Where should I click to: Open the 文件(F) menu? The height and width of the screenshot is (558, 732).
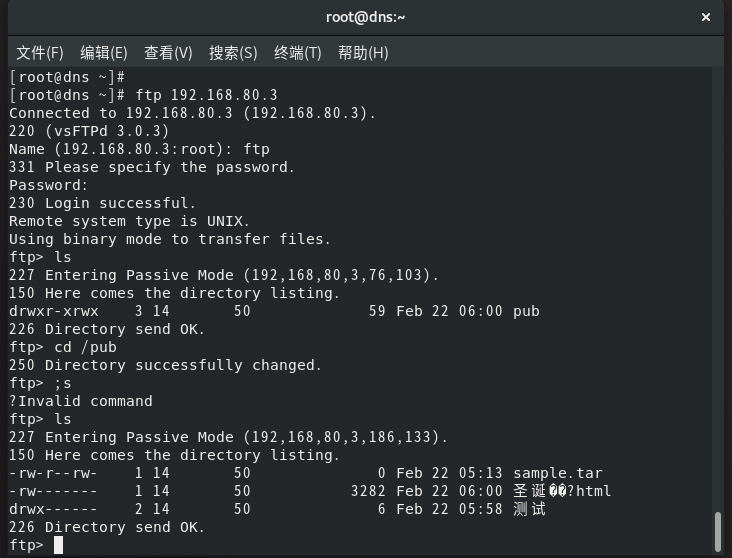click(40, 53)
